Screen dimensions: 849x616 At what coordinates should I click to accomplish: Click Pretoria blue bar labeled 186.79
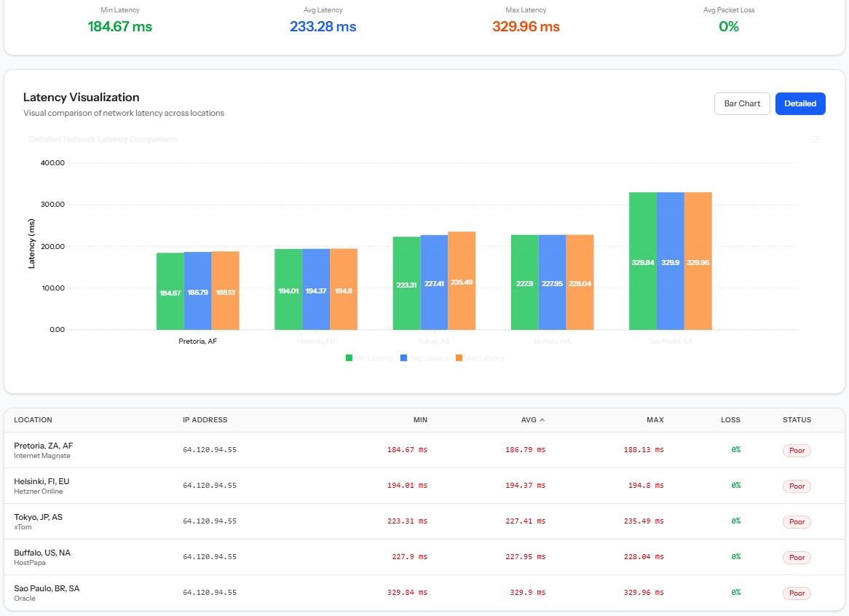tap(197, 291)
